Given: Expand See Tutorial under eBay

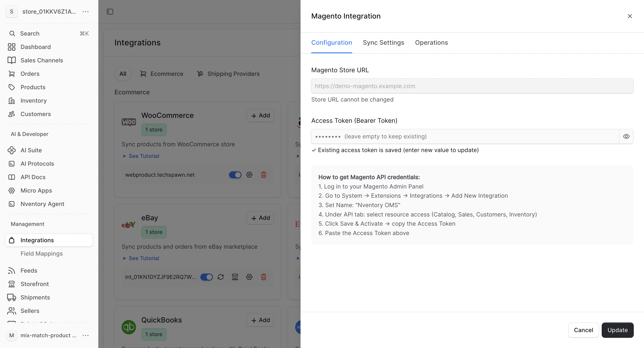Looking at the screenshot, I should (141, 258).
